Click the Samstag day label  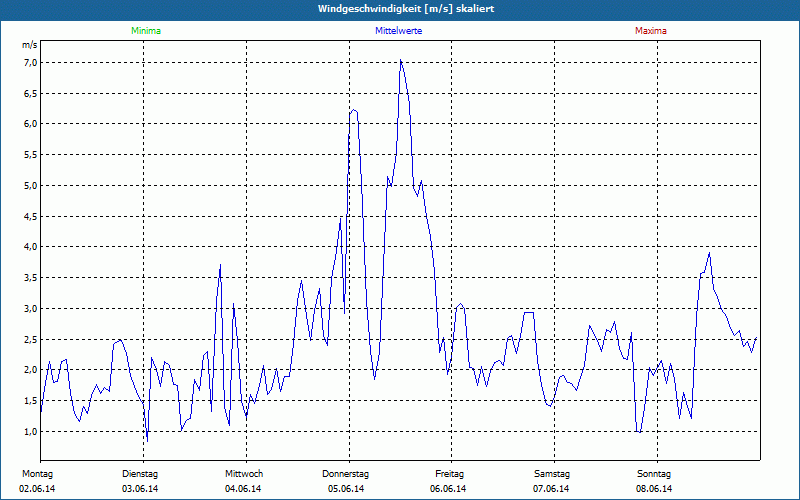tap(552, 474)
